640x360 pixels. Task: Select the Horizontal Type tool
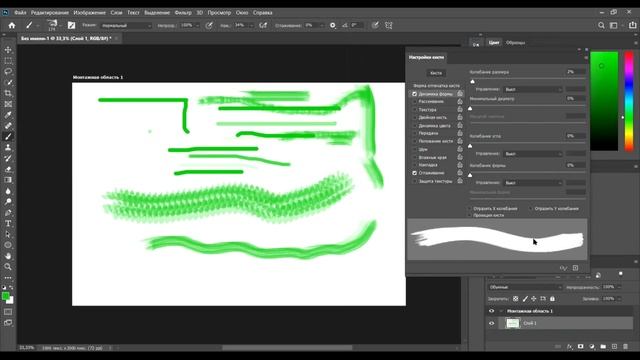pyautogui.click(x=8, y=223)
